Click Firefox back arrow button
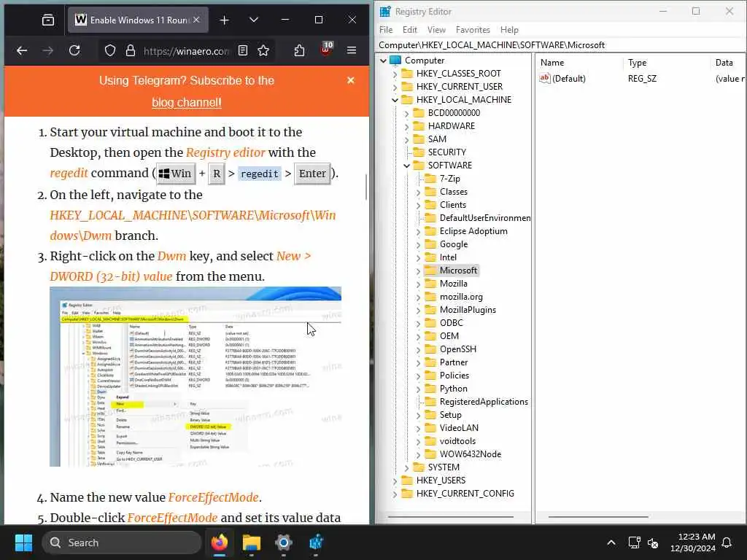 pyautogui.click(x=22, y=50)
